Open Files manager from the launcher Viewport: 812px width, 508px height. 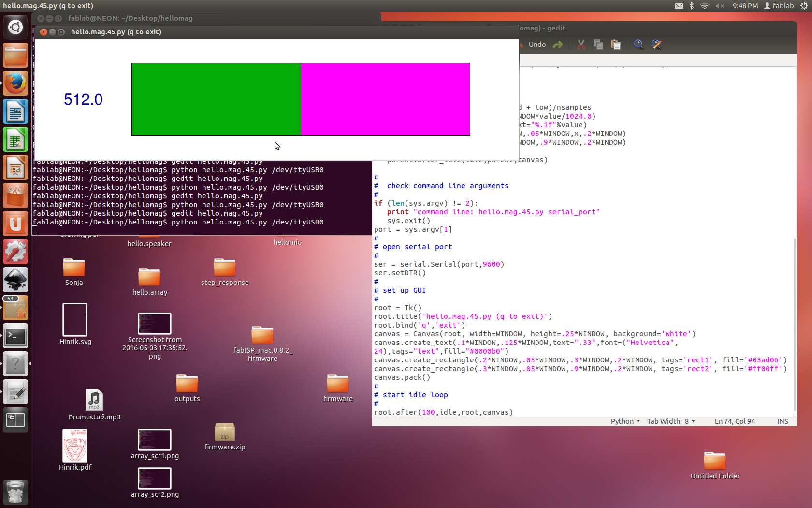tap(15, 55)
